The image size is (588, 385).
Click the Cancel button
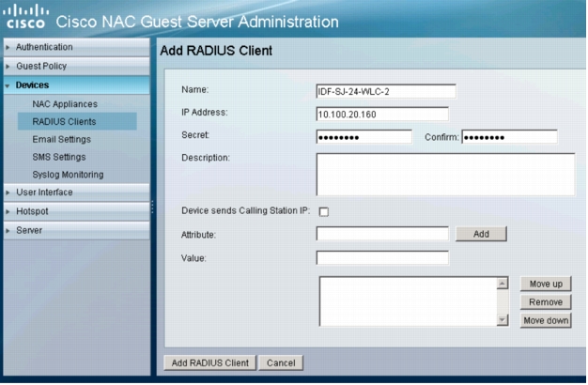[x=281, y=362]
